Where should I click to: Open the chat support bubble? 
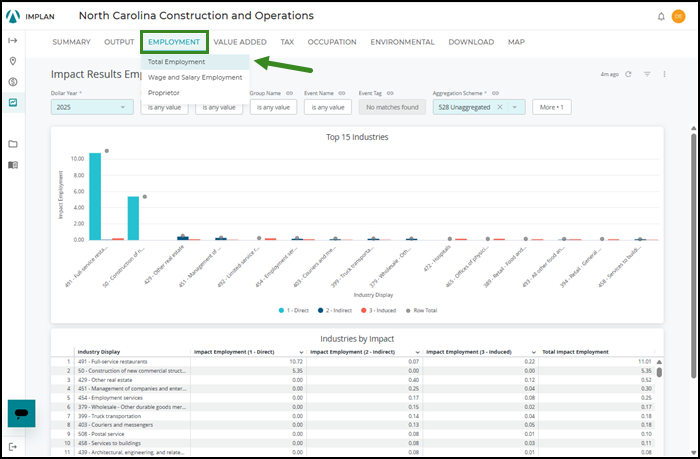(x=21, y=413)
